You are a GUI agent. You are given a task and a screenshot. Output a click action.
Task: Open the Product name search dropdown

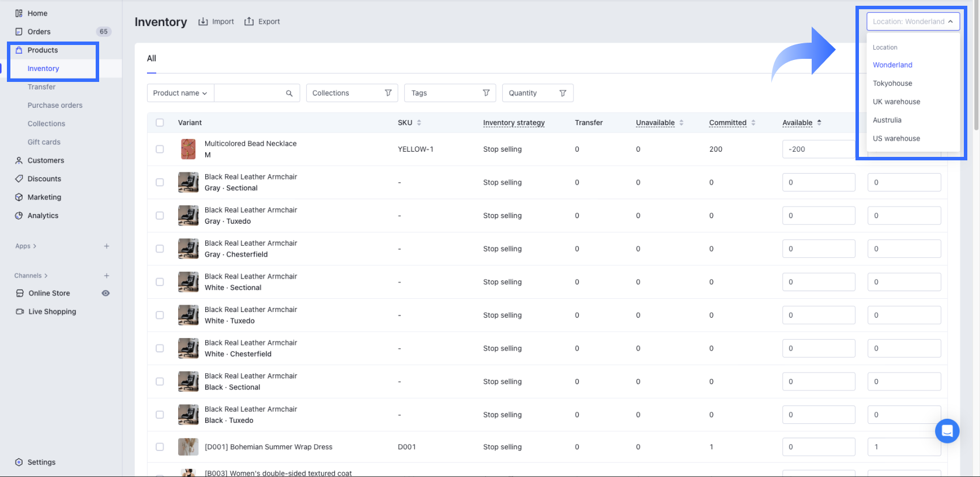click(180, 93)
